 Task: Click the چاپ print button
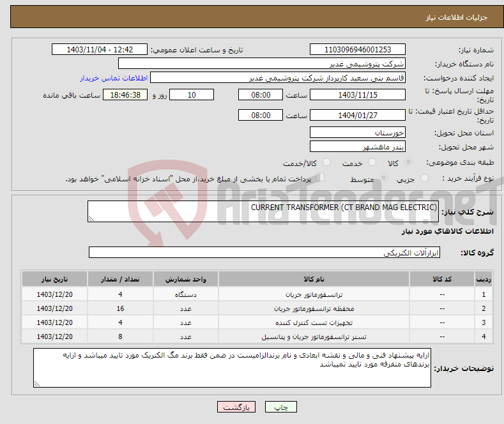281,407
